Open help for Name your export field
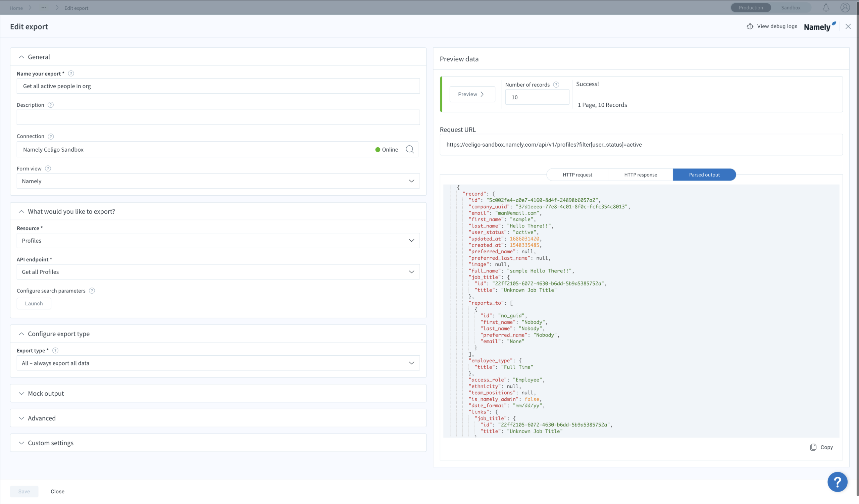Screen dimensions: 859x504 click(71, 73)
